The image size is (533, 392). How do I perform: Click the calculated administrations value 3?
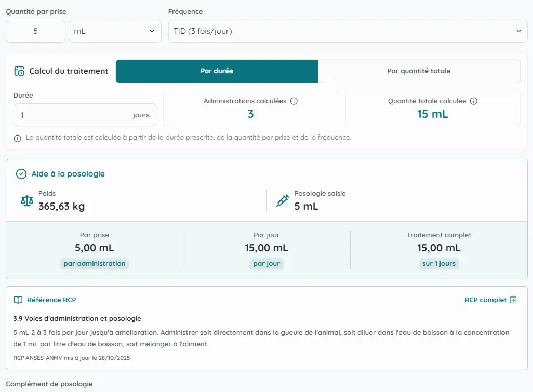(250, 114)
